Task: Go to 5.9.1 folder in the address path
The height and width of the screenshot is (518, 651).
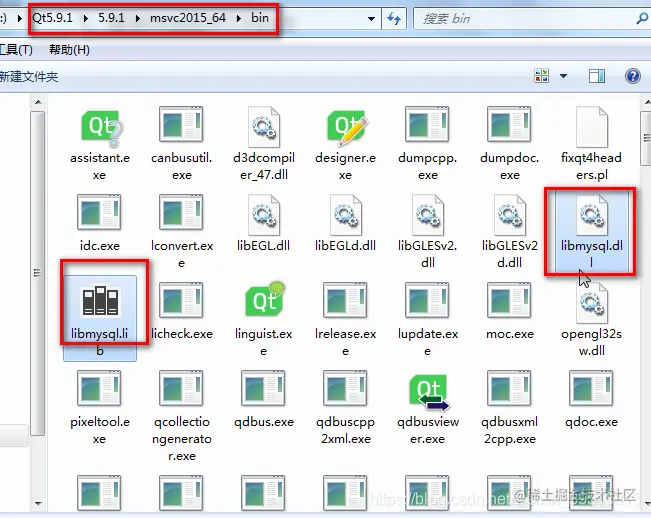Action: pyautogui.click(x=111, y=18)
